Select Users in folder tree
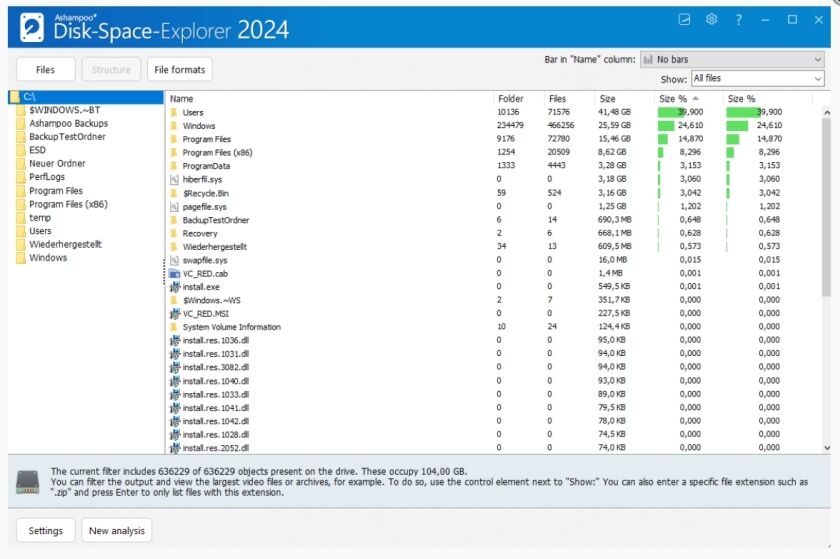 click(40, 231)
